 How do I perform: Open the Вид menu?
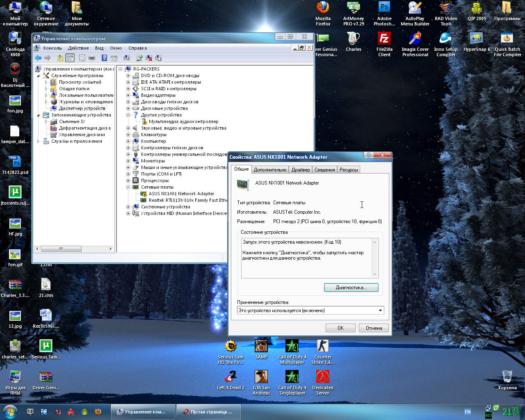pyautogui.click(x=99, y=48)
